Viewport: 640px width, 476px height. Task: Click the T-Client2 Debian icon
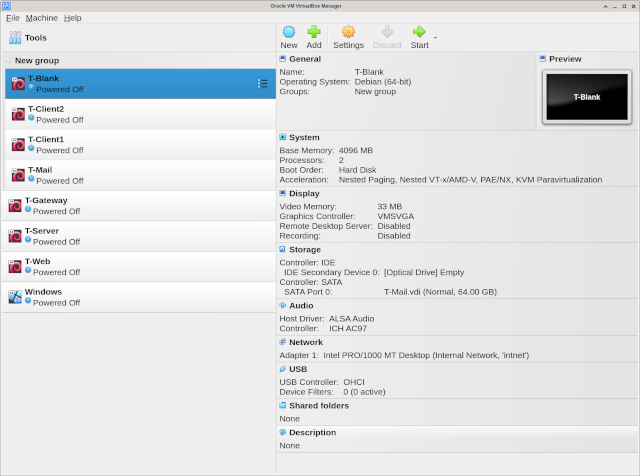[x=18, y=114]
